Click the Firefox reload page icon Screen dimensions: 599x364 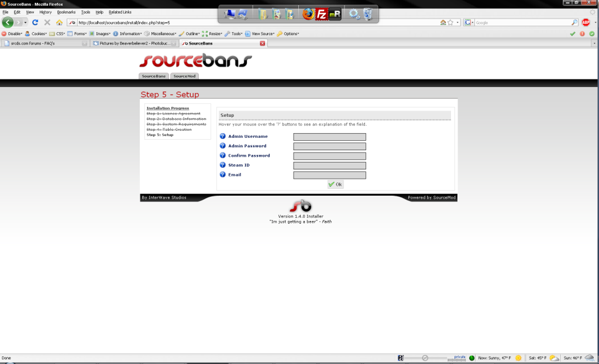point(35,22)
